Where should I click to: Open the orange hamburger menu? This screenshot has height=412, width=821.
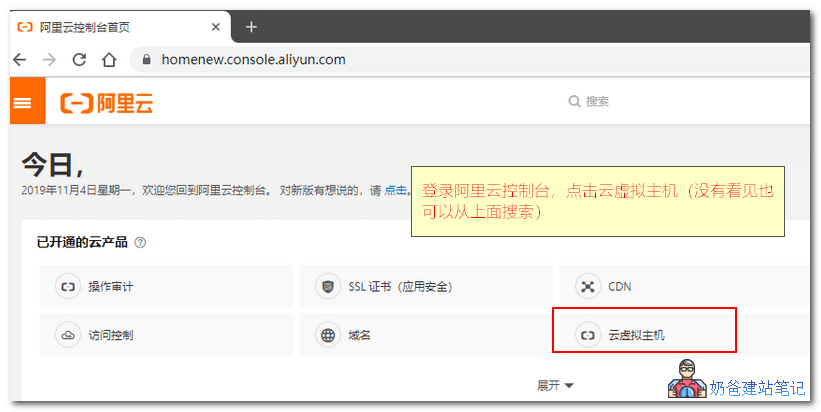27,101
